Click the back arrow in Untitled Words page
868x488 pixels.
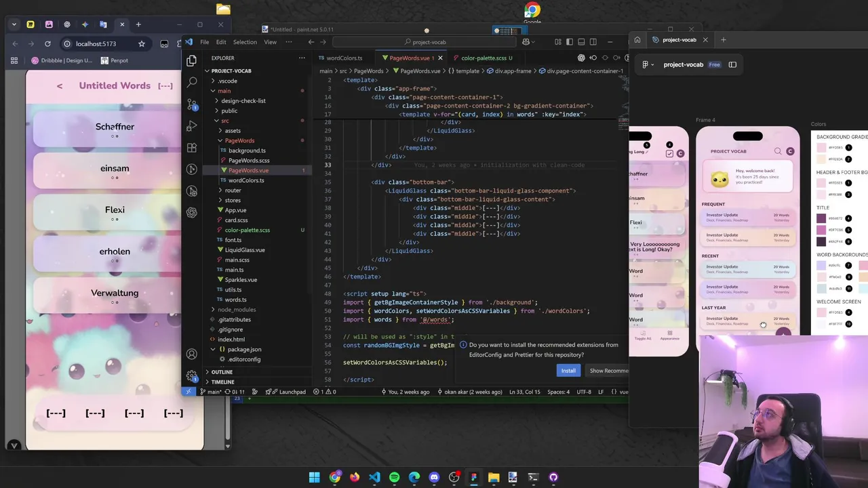[x=60, y=86]
